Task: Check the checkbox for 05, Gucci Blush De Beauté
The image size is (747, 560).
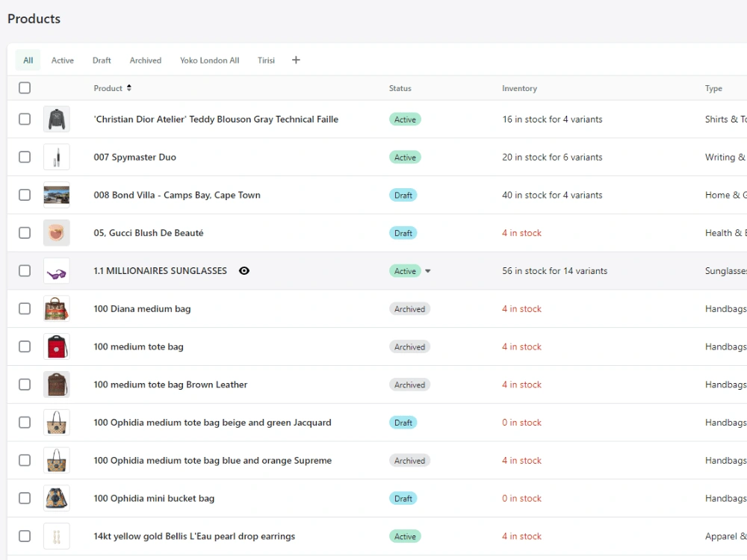Action: point(25,232)
